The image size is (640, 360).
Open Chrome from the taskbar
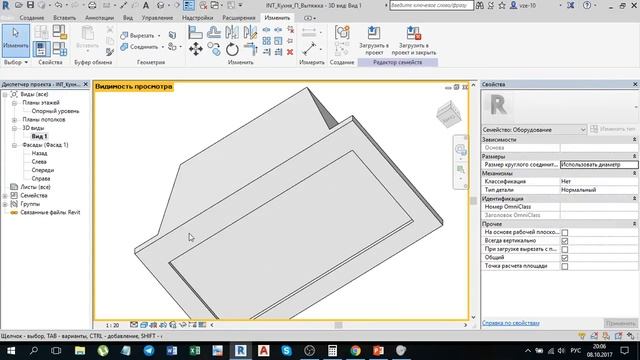click(x=356, y=351)
